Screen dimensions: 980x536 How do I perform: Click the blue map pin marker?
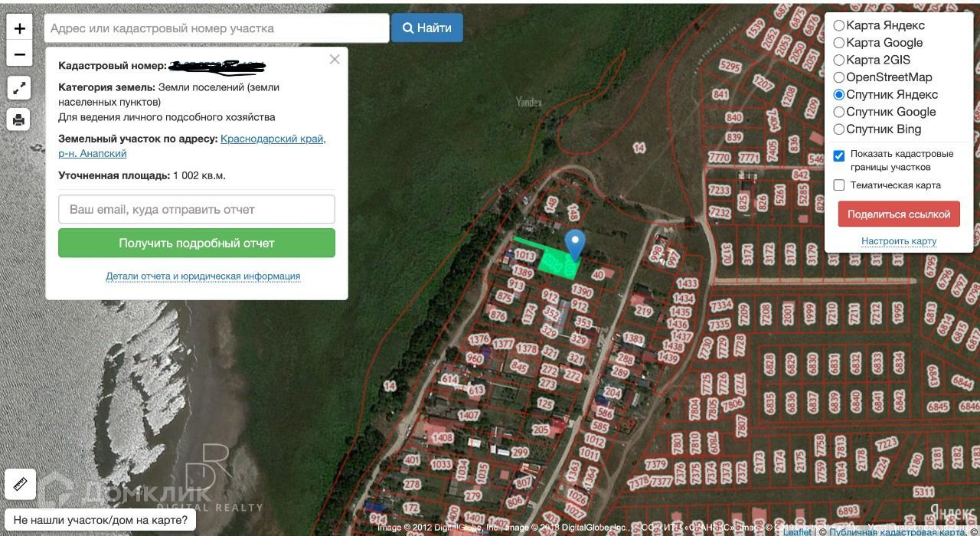click(575, 246)
